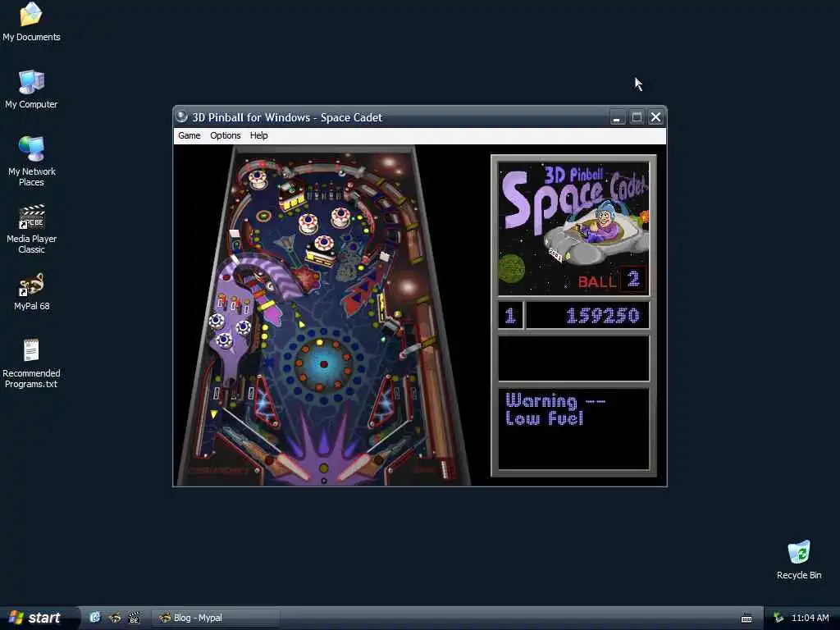This screenshot has width=840, height=630.
Task: Select Recommended Programs.txt file icon
Action: click(x=31, y=363)
